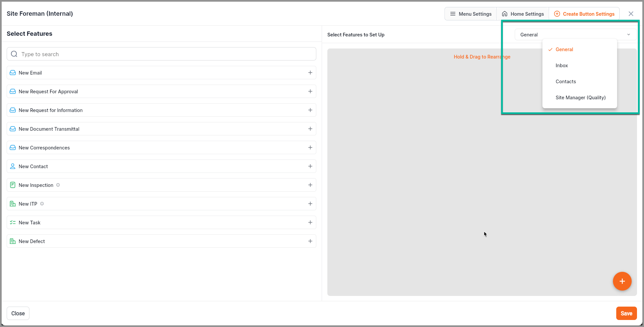Select the checked General option

pos(564,49)
